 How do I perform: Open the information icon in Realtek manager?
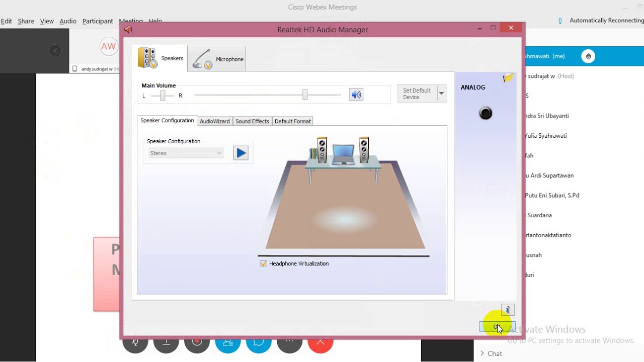tap(508, 310)
